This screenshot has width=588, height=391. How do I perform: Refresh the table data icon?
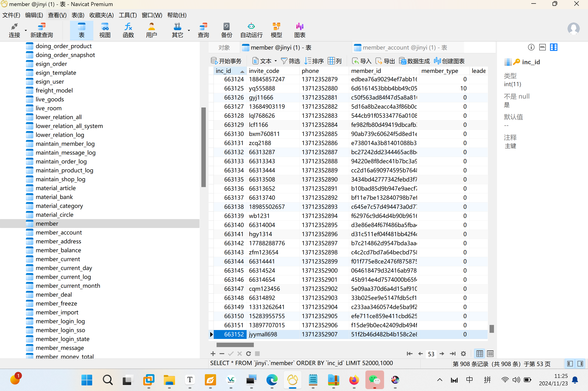248,354
